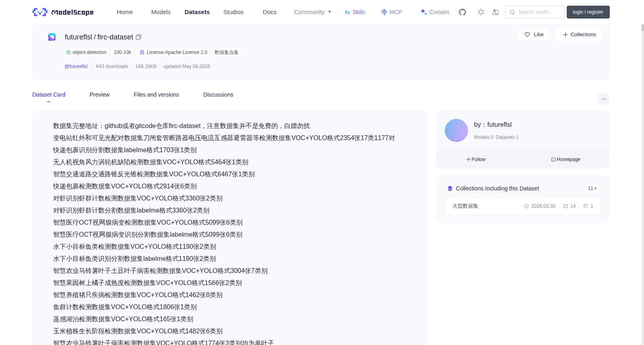The height and width of the screenshot is (345, 644).
Task: Focus the search anything input field
Action: pos(535,12)
